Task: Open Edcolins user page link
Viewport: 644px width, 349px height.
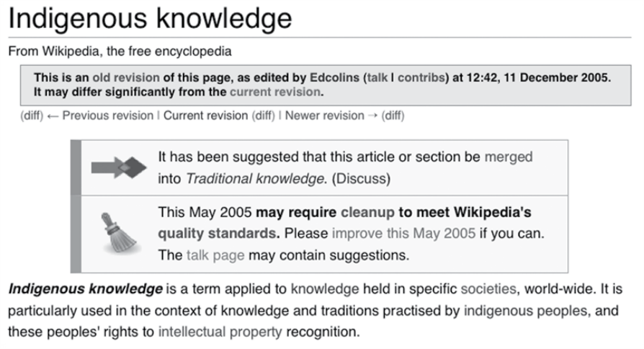Action: coord(334,77)
